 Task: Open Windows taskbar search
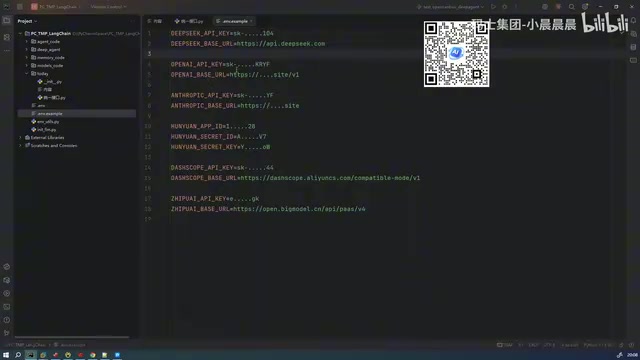tap(18, 355)
